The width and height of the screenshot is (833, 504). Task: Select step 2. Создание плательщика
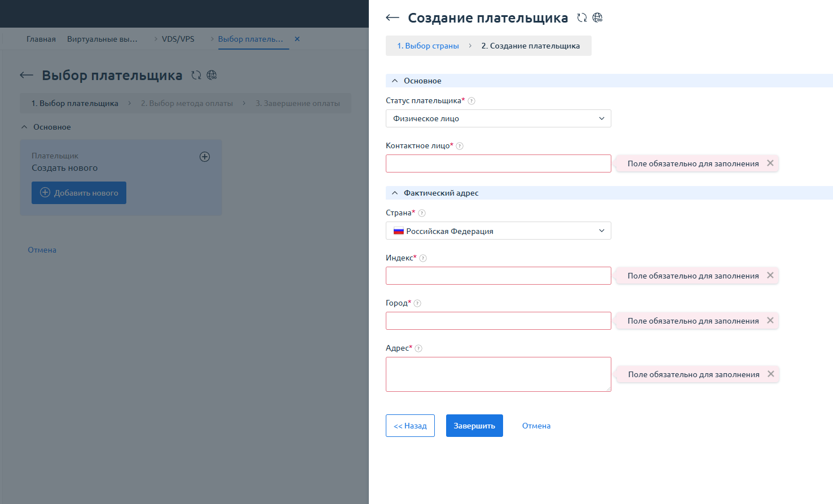(530, 46)
